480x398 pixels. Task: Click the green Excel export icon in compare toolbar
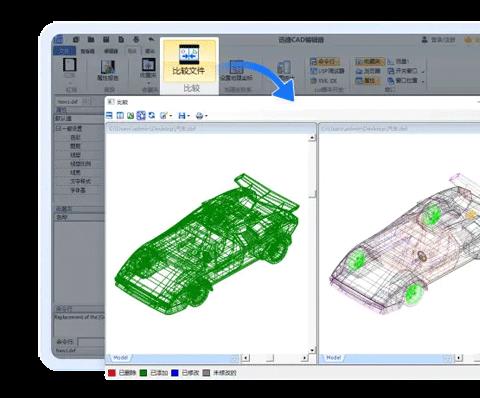tap(130, 116)
